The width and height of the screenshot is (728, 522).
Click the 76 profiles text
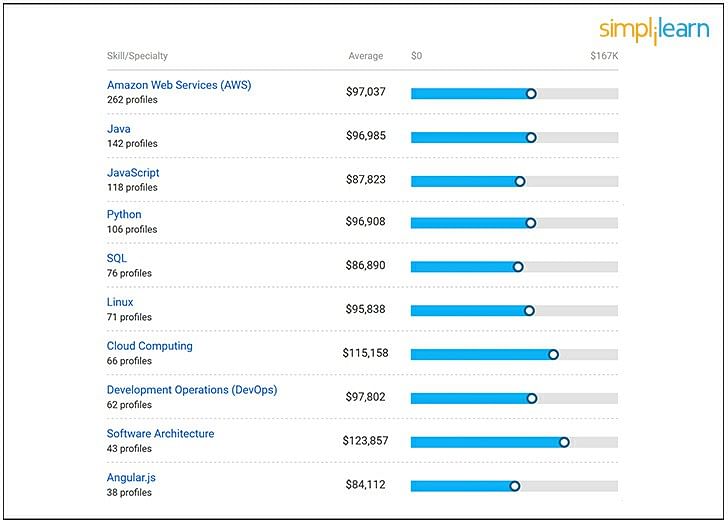point(129,273)
